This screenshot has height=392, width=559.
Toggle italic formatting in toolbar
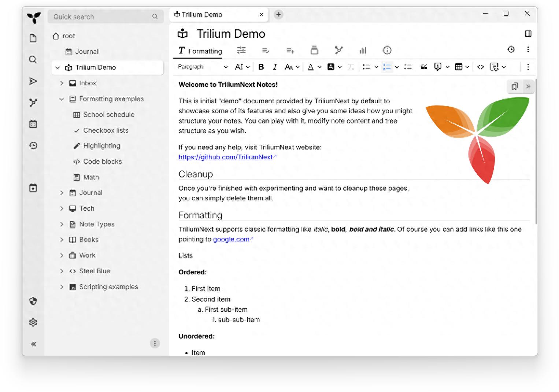(x=275, y=67)
